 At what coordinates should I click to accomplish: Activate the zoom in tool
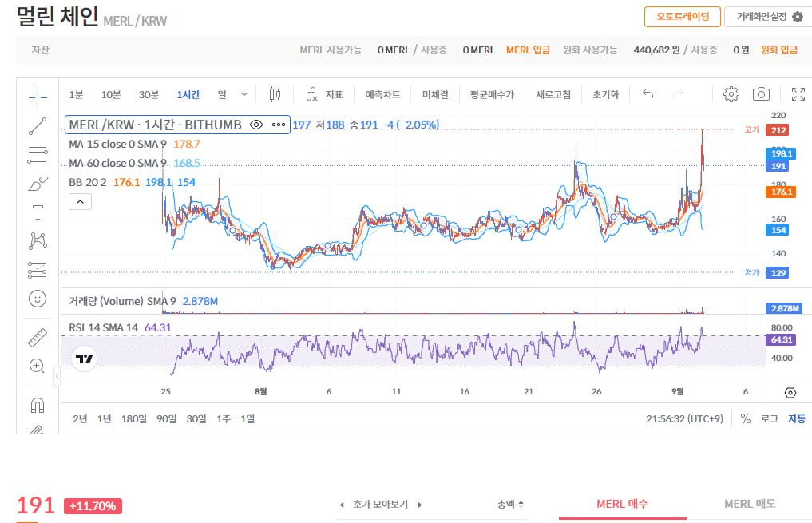coord(37,366)
